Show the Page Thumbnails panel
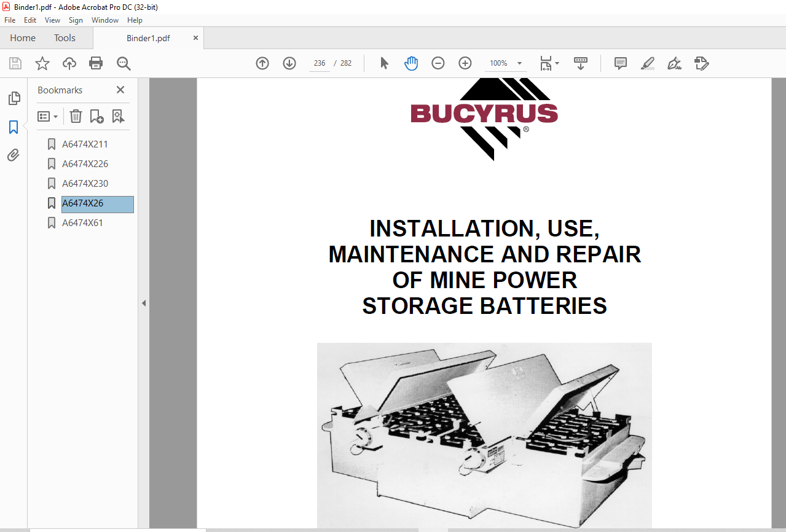Screen dimensions: 786x532 pos(14,98)
